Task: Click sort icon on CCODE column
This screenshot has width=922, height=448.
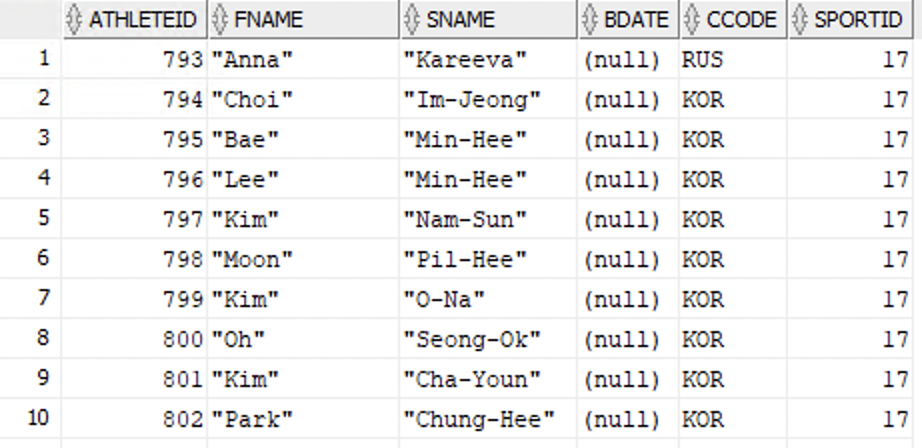Action: click(691, 20)
